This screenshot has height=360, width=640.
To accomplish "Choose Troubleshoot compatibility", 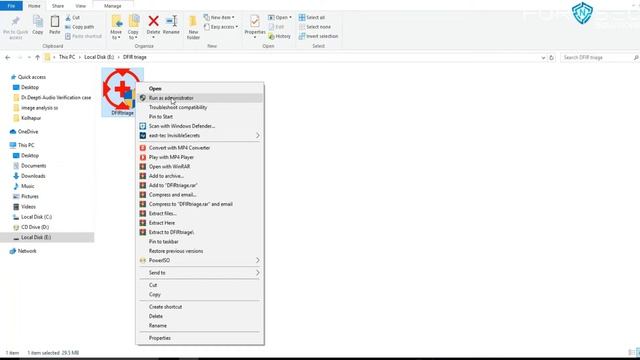I will [x=200, y=107].
